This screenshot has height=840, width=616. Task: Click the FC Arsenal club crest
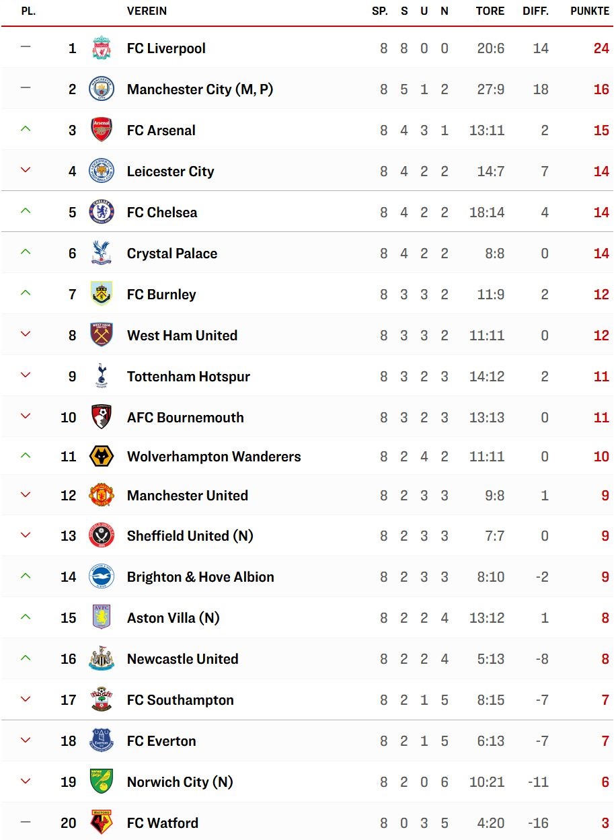(102, 130)
